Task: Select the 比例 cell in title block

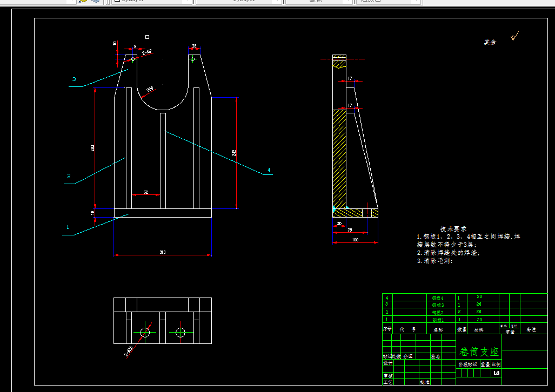Action: pos(496,364)
